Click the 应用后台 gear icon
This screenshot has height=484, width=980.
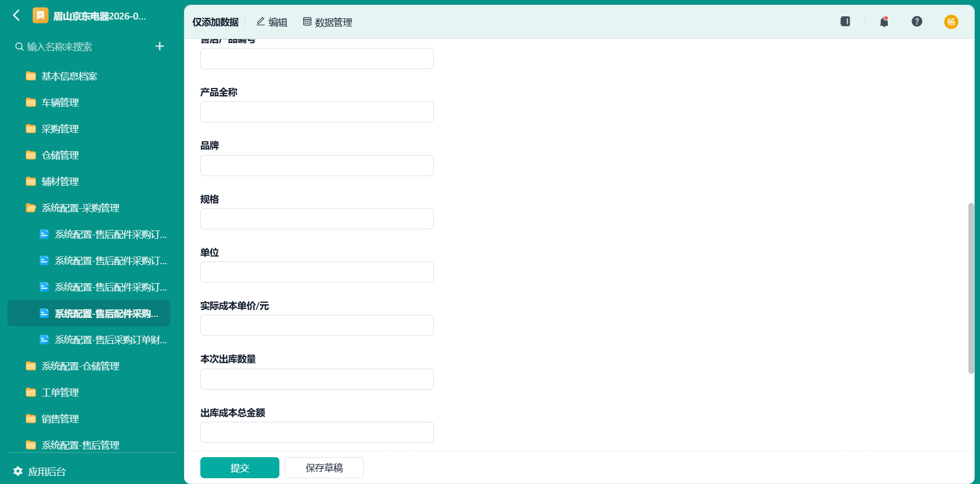18,471
